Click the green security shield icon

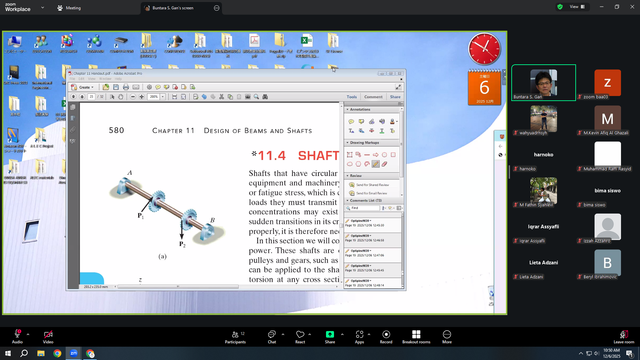(x=560, y=7)
